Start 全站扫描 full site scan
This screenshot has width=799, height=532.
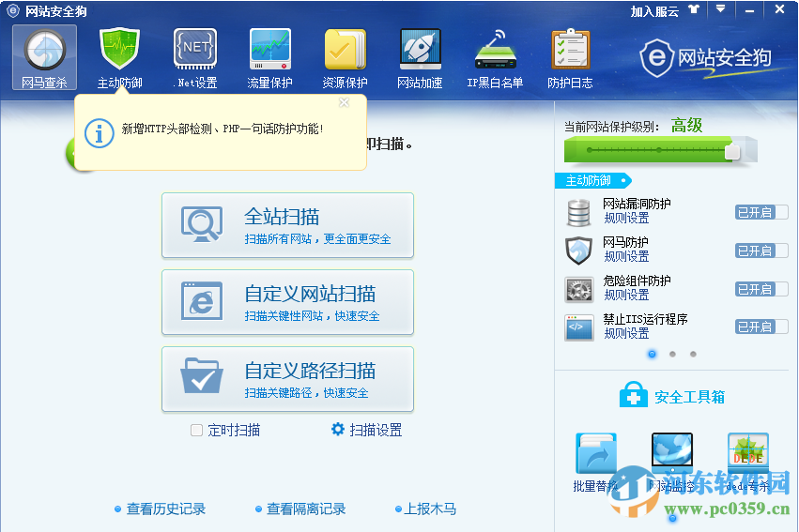[287, 225]
